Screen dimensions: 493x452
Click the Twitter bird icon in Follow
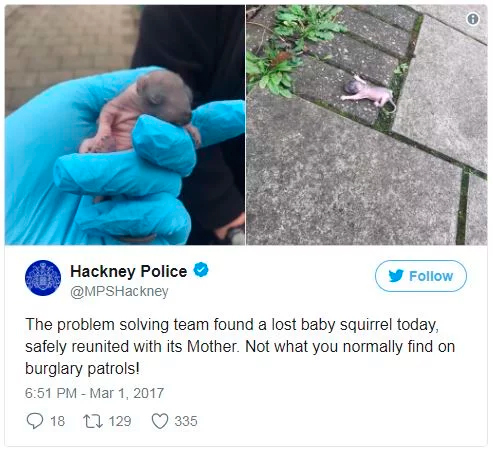pyautogui.click(x=396, y=276)
